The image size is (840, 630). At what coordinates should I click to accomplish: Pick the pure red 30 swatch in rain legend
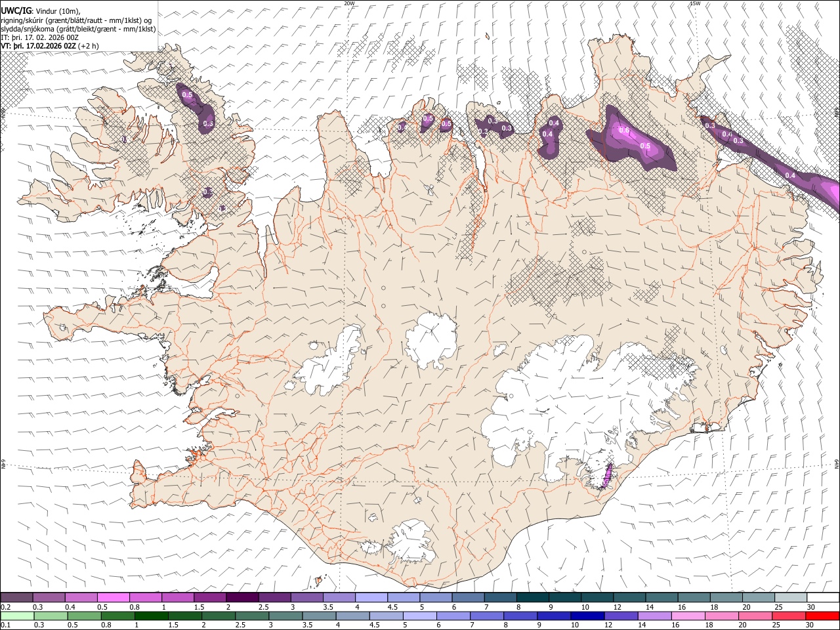822,616
